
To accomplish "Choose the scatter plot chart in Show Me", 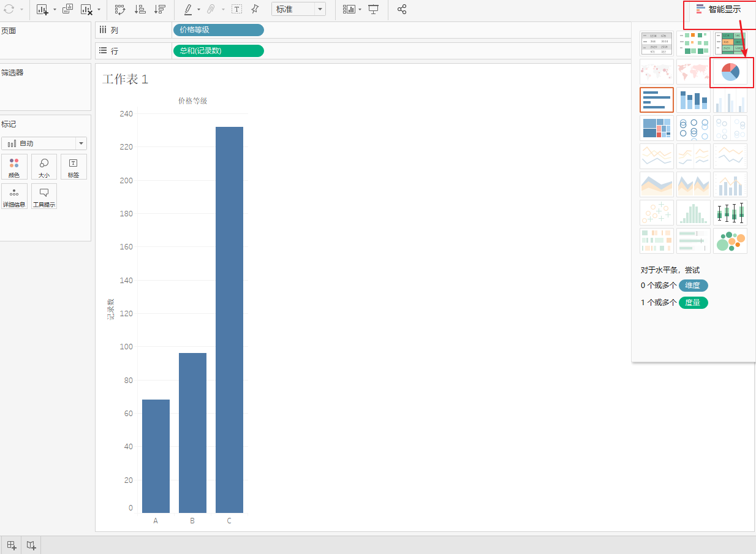I will coord(657,213).
